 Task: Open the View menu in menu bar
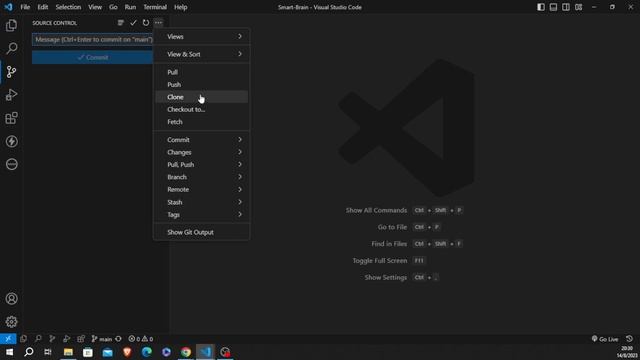(x=95, y=7)
